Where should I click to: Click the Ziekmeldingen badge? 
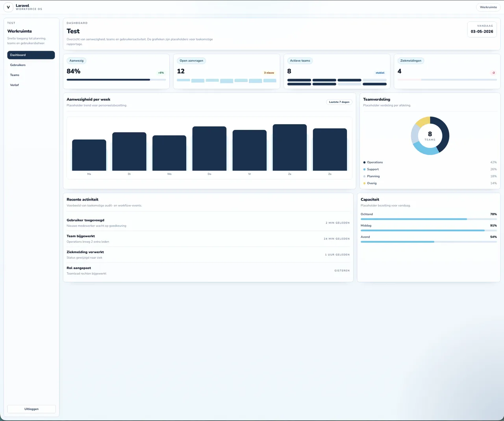click(411, 61)
